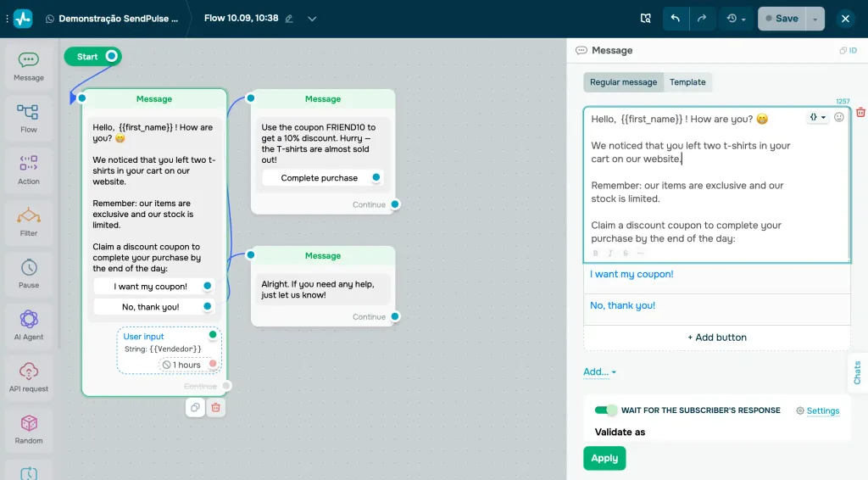868x480 pixels.
Task: Delete the selected message block on canvas
Action: click(x=216, y=407)
